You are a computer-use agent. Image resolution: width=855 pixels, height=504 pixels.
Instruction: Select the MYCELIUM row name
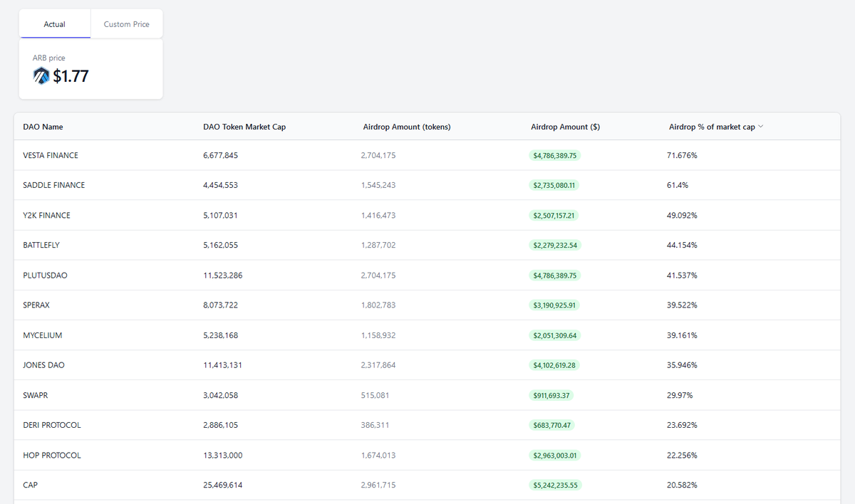tap(43, 335)
